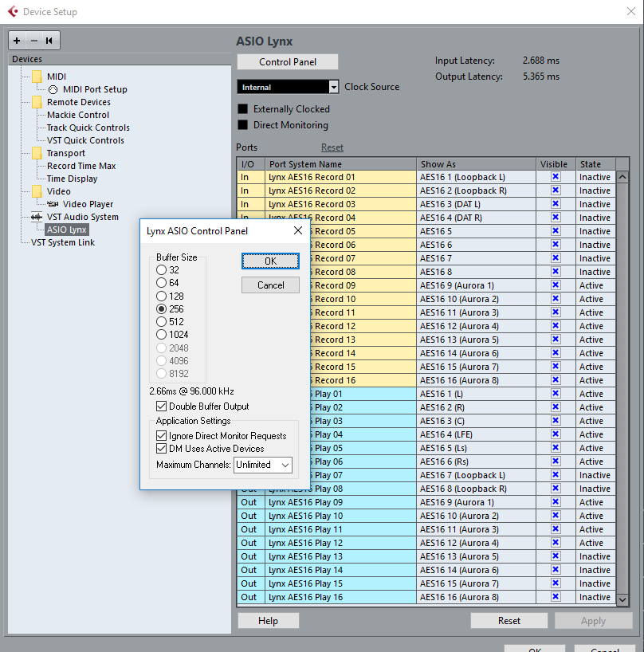This screenshot has height=652, width=644.
Task: Click OK in Lynx ASIO Control Panel
Action: click(x=270, y=261)
